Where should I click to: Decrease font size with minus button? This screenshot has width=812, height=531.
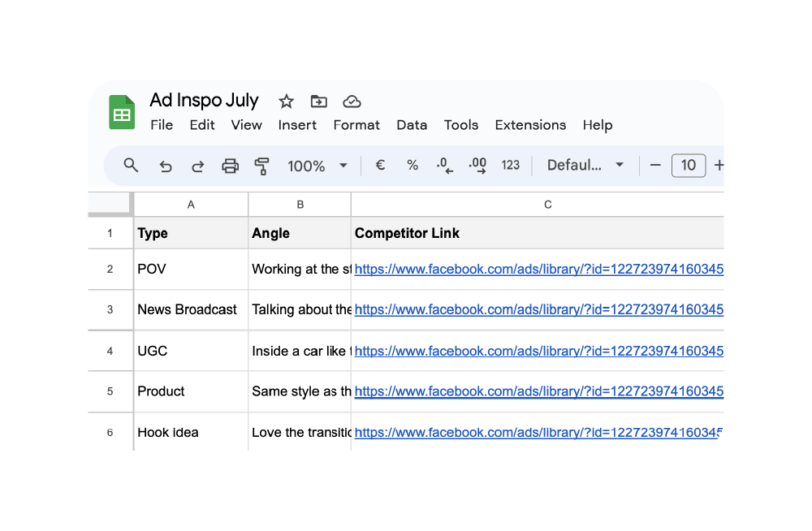(655, 166)
